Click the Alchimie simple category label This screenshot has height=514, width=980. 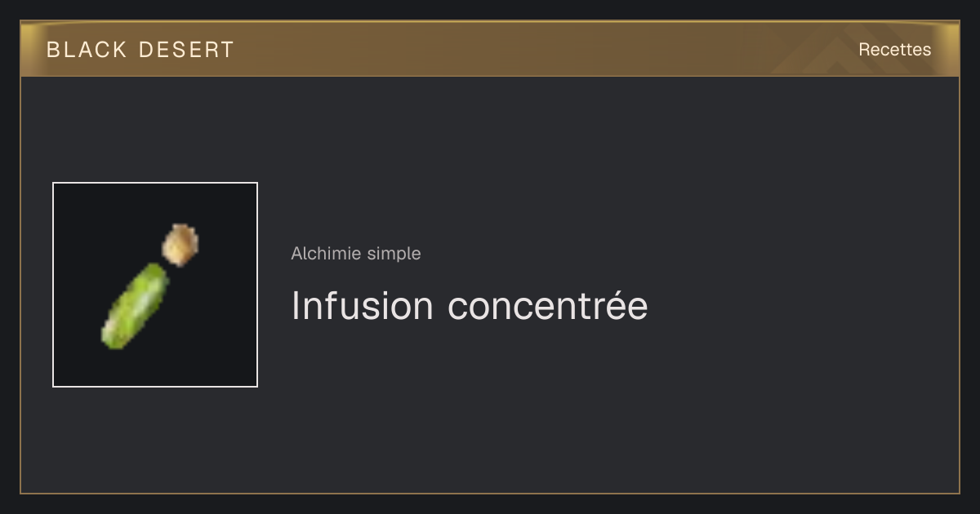click(356, 254)
